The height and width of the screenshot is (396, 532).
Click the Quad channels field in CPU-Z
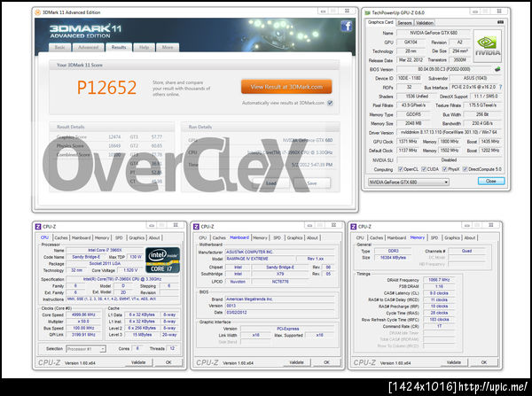pos(467,251)
